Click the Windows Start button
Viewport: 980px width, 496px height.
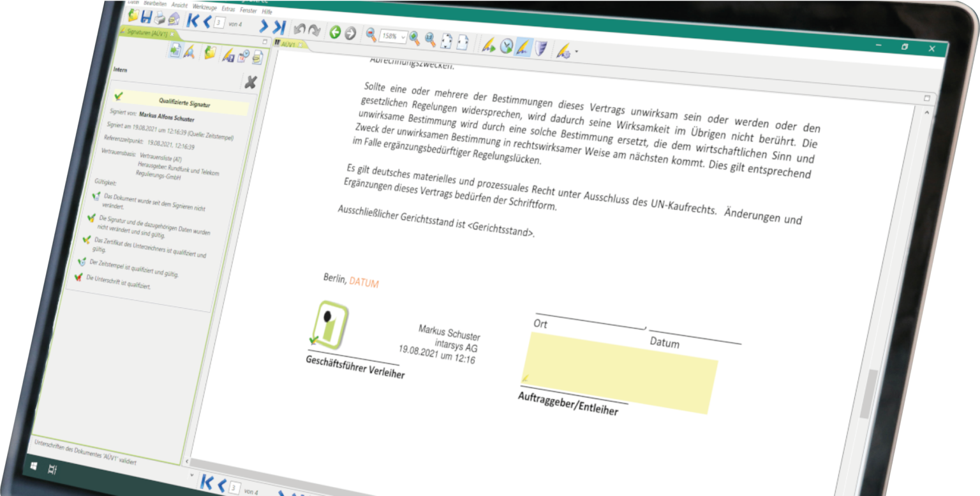coord(33,467)
